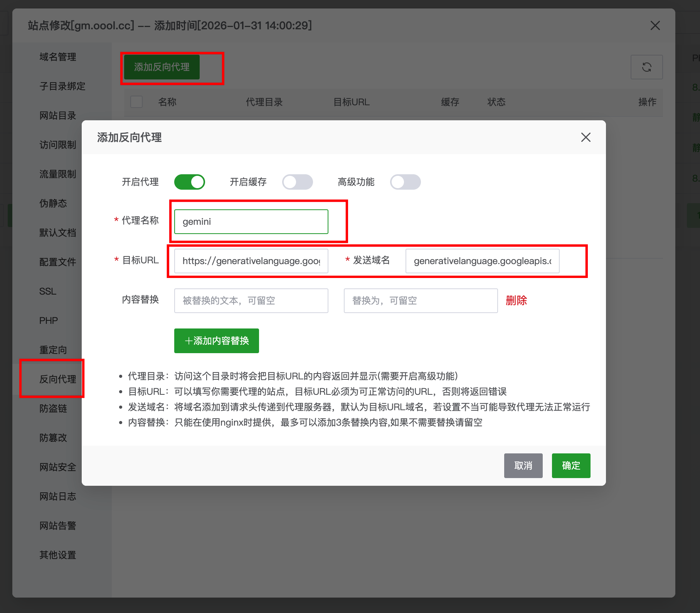Close the 添加反向代理 dialog

click(586, 137)
